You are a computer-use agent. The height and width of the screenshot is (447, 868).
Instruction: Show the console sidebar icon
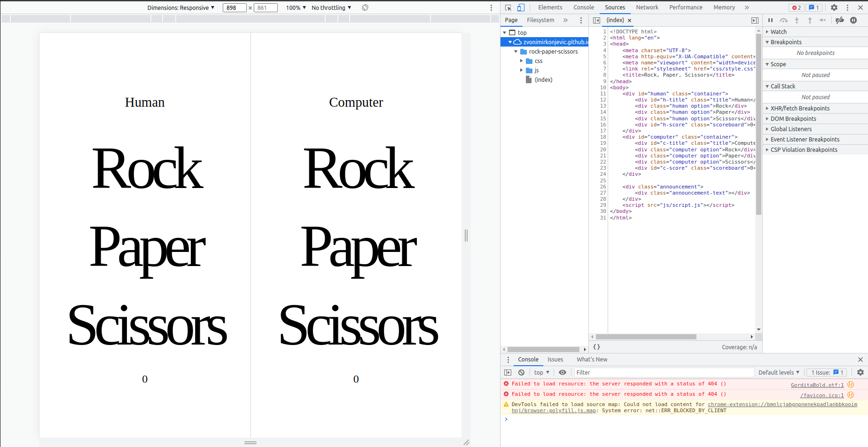click(x=508, y=372)
